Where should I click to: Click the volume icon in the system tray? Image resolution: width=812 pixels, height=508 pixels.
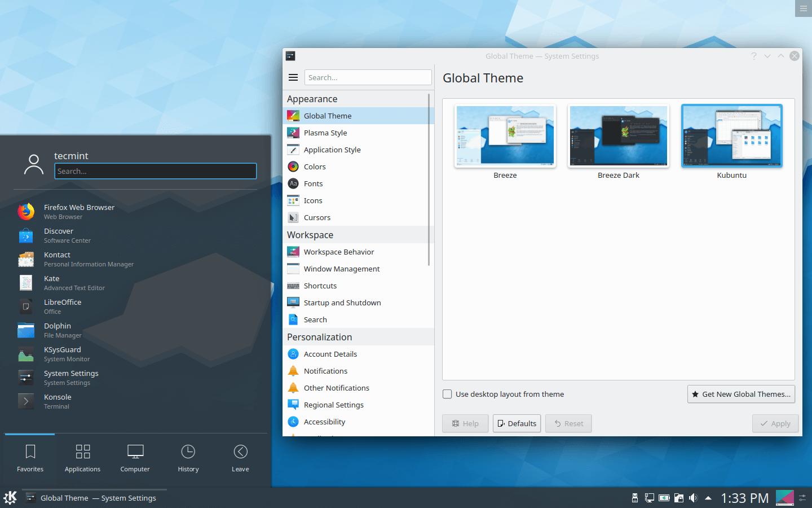pyautogui.click(x=693, y=498)
